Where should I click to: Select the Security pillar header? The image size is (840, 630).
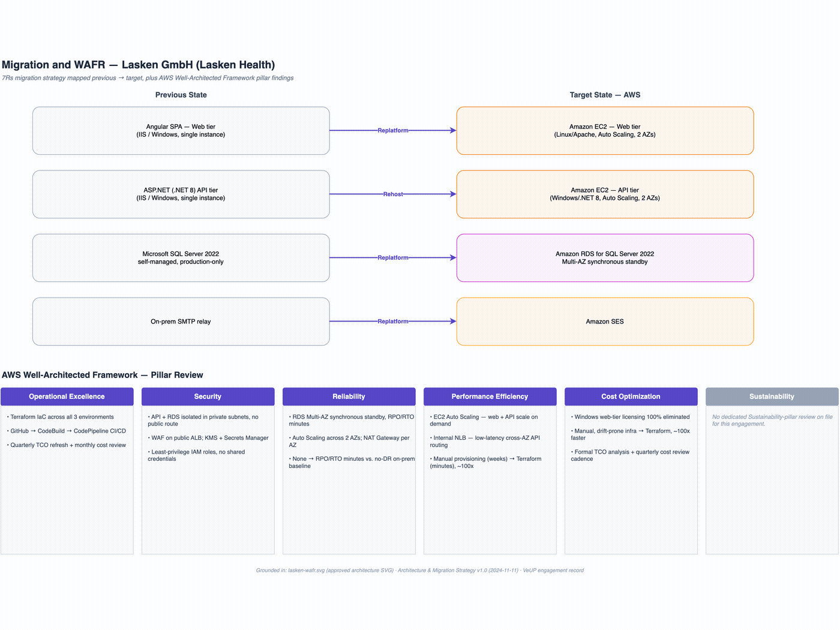[208, 397]
